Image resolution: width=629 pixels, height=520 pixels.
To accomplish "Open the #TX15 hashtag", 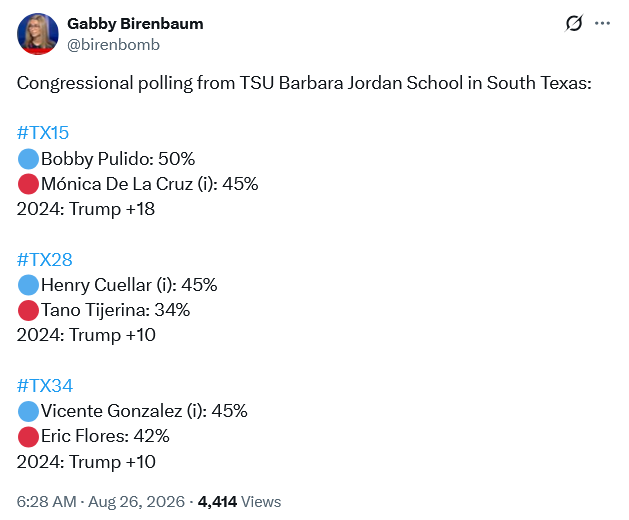I will pos(43,133).
